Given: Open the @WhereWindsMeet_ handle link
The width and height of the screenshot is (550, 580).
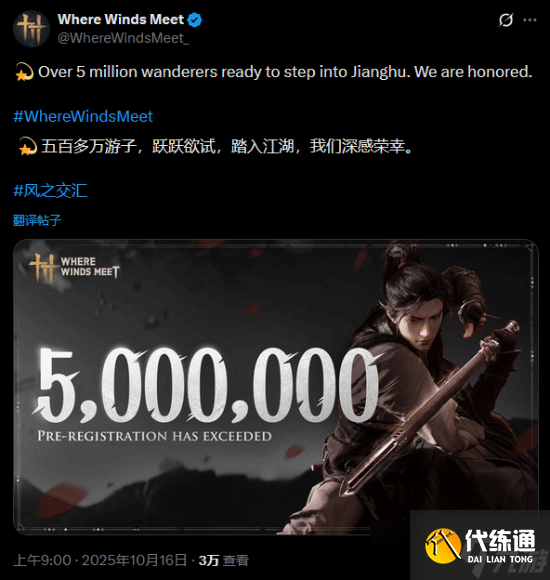Looking at the screenshot, I should (x=123, y=38).
